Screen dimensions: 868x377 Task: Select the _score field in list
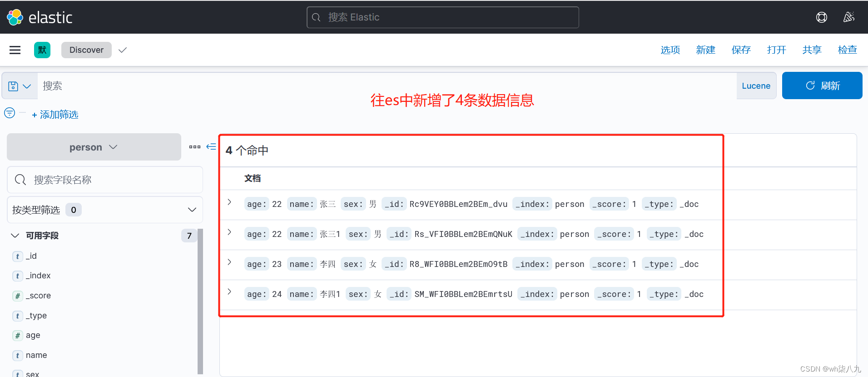38,296
